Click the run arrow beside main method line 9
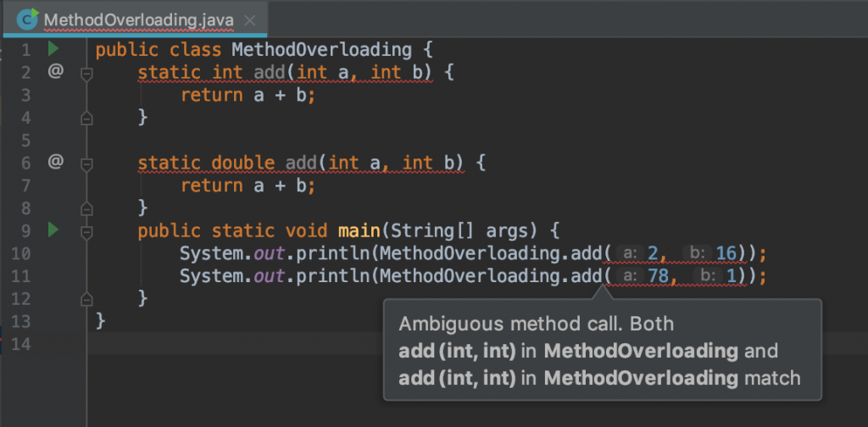This screenshot has width=868, height=427. (x=53, y=230)
